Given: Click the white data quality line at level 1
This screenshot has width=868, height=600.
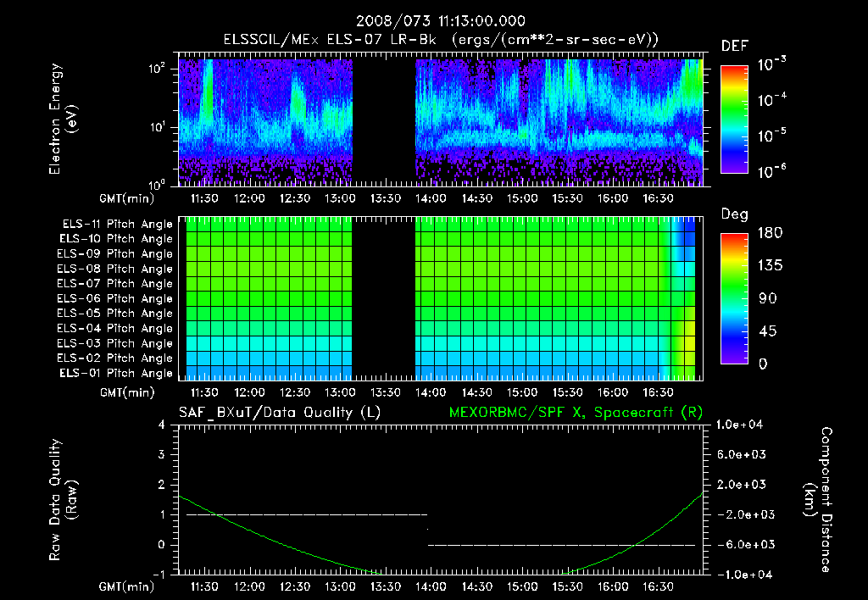Looking at the screenshot, I should (x=307, y=514).
